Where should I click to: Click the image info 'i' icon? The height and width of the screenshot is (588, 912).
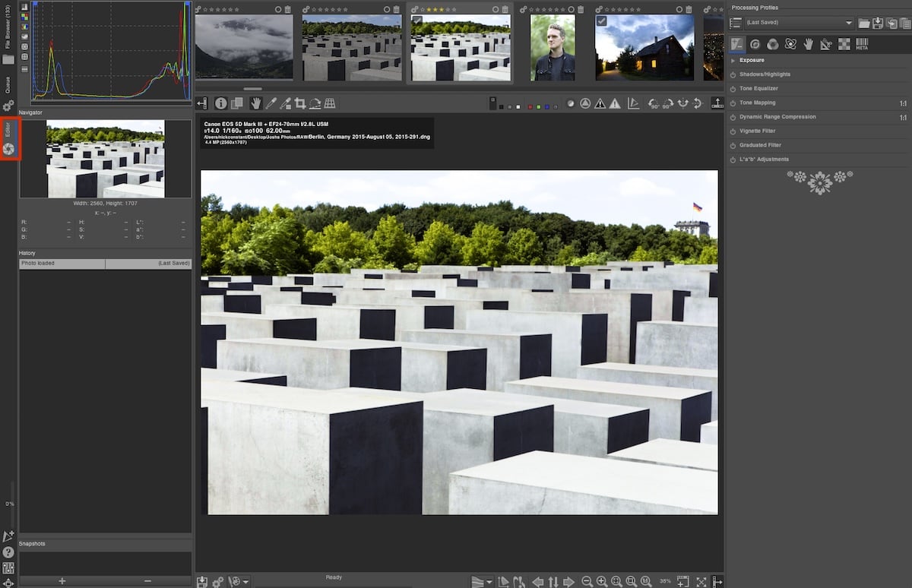(222, 103)
